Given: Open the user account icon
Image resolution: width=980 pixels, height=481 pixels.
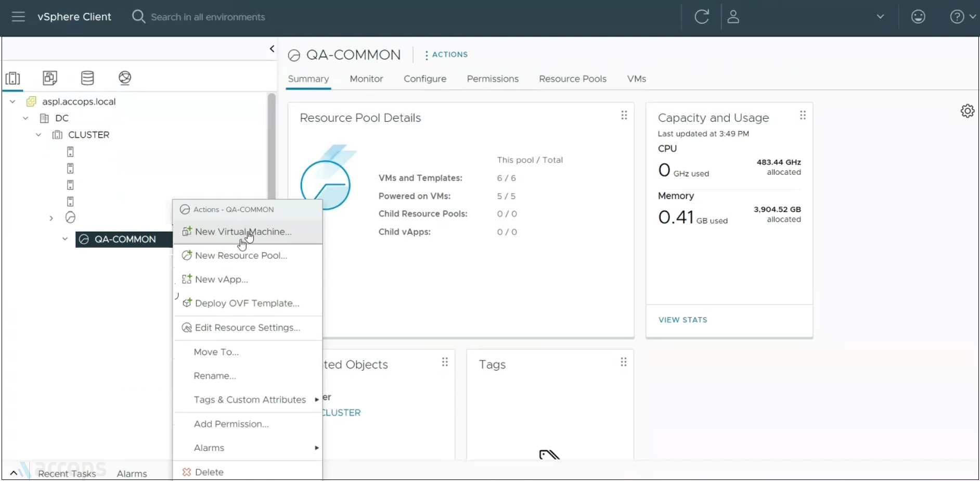Looking at the screenshot, I should click(x=733, y=17).
